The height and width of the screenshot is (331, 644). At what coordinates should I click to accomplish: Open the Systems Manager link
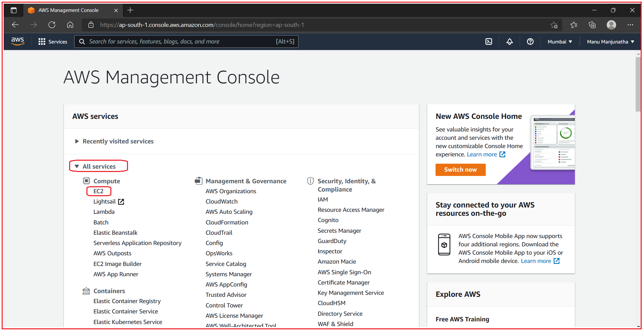[228, 274]
